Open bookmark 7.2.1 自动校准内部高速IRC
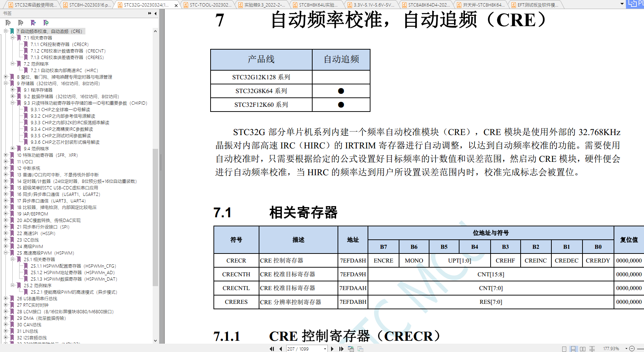The height and width of the screenshot is (352, 644). point(64,70)
